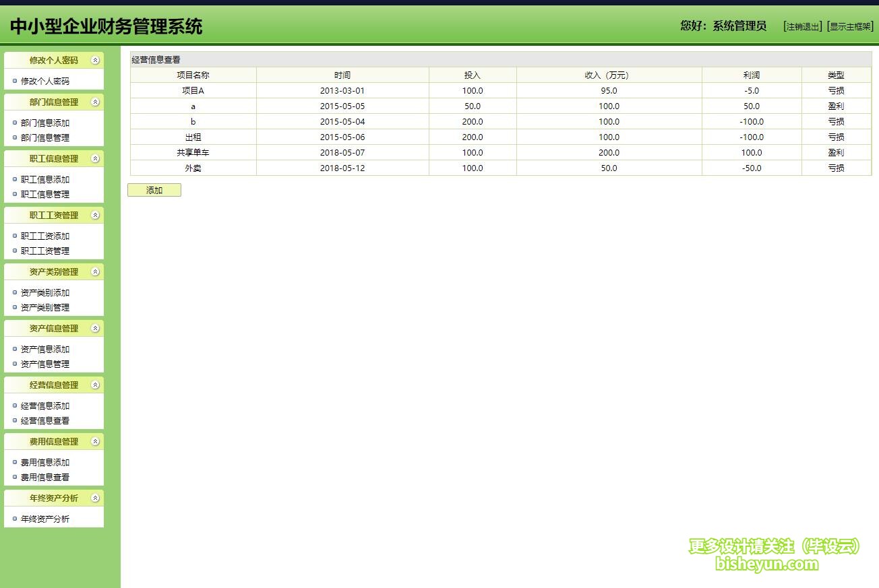Viewport: 879px width, 588px height.
Task: Collapse the 职工工资管理 section chevron
Action: [95, 216]
